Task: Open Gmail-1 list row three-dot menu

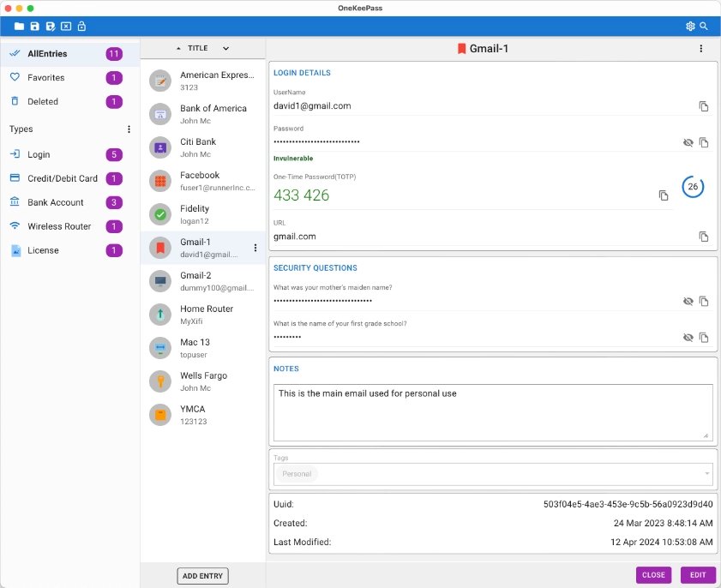Action: click(255, 248)
